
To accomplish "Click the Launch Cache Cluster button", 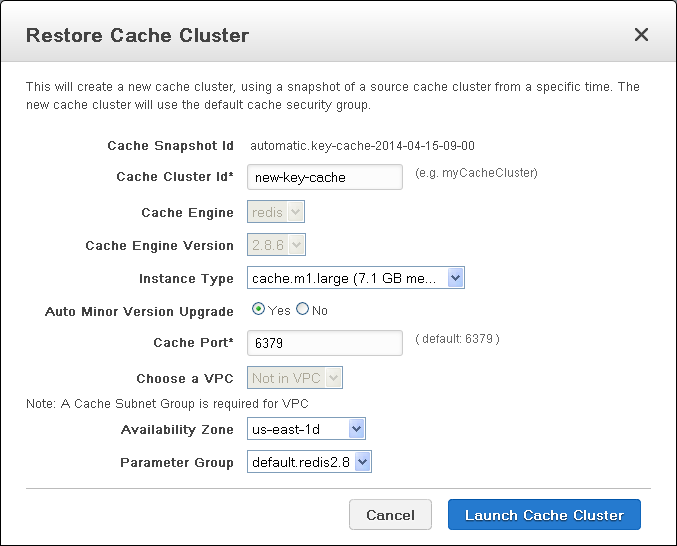I will point(544,515).
